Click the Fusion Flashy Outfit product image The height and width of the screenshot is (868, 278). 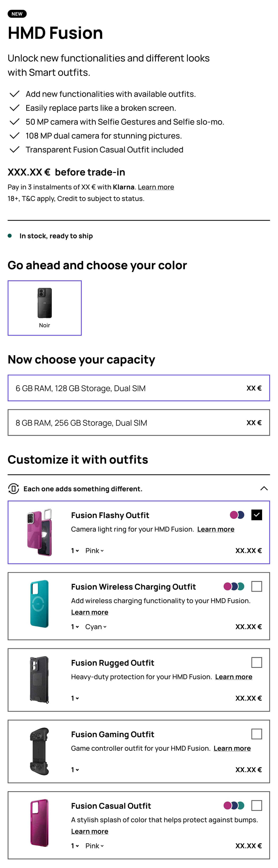coord(39,532)
